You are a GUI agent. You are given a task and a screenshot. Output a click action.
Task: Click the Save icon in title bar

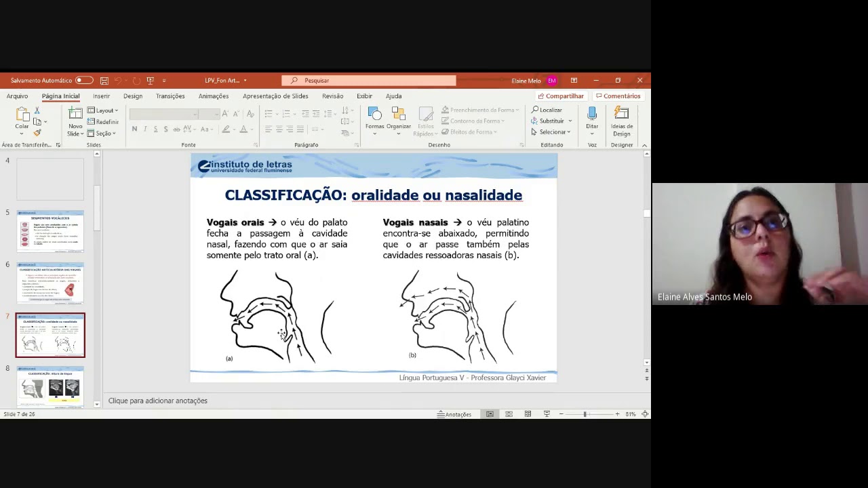click(x=104, y=81)
